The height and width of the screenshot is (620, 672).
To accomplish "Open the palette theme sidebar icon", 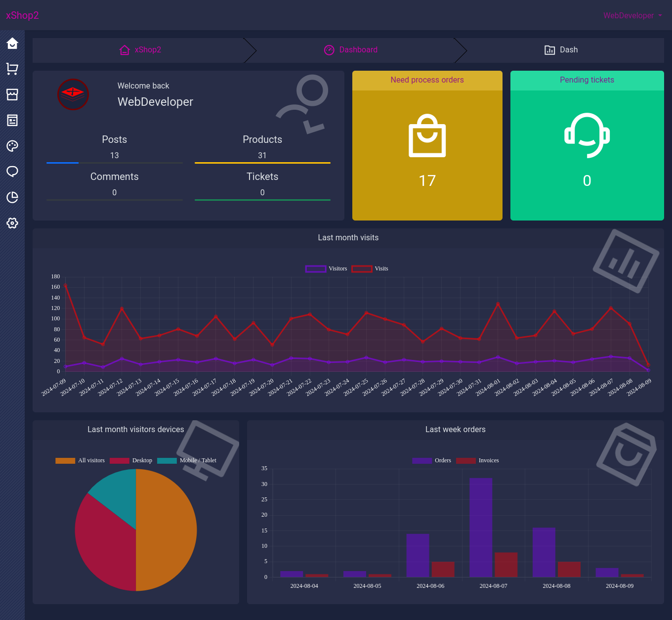I will click(12, 146).
